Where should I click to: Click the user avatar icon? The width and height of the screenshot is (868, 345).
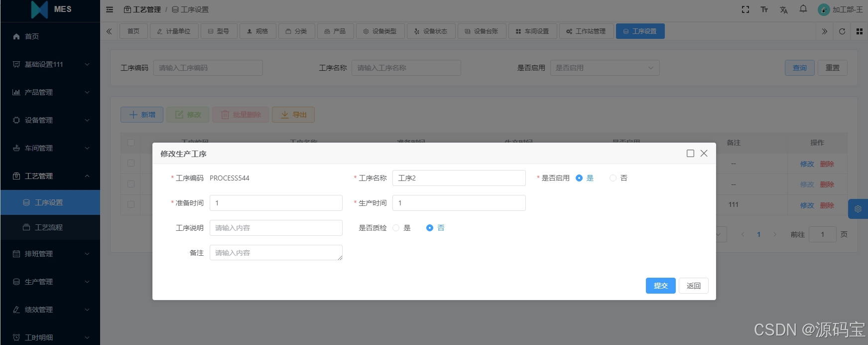tap(824, 9)
